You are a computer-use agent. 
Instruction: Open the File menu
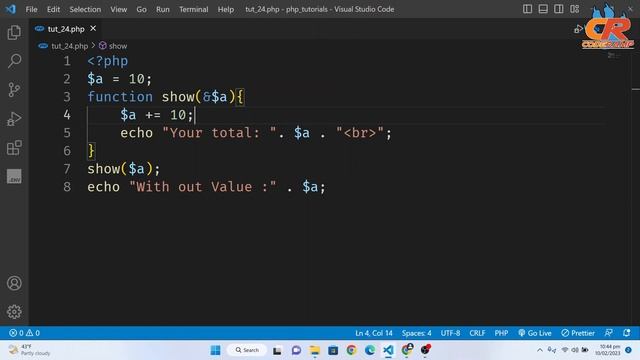[31, 9]
